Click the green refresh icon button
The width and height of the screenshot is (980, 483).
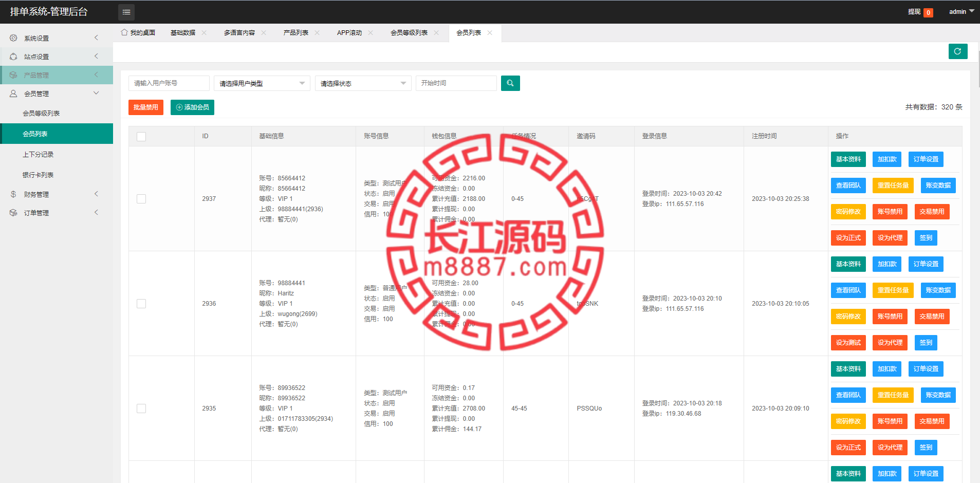tap(958, 51)
